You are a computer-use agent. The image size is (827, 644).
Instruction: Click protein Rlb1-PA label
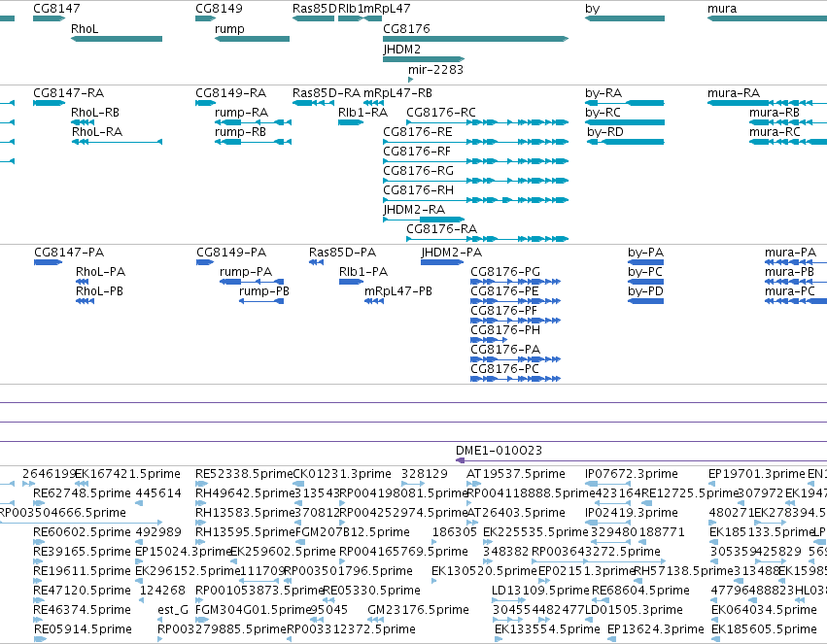[x=363, y=272]
